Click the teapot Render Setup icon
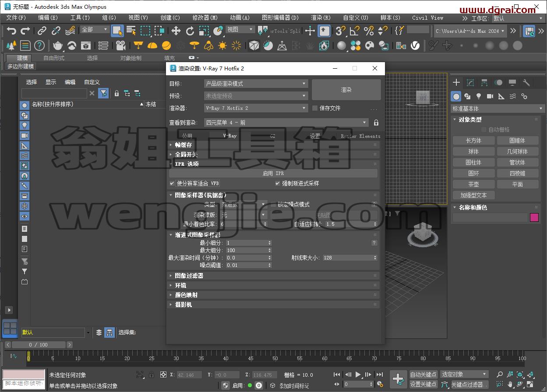Image resolution: width=547 pixels, height=392 pixels. click(58, 45)
